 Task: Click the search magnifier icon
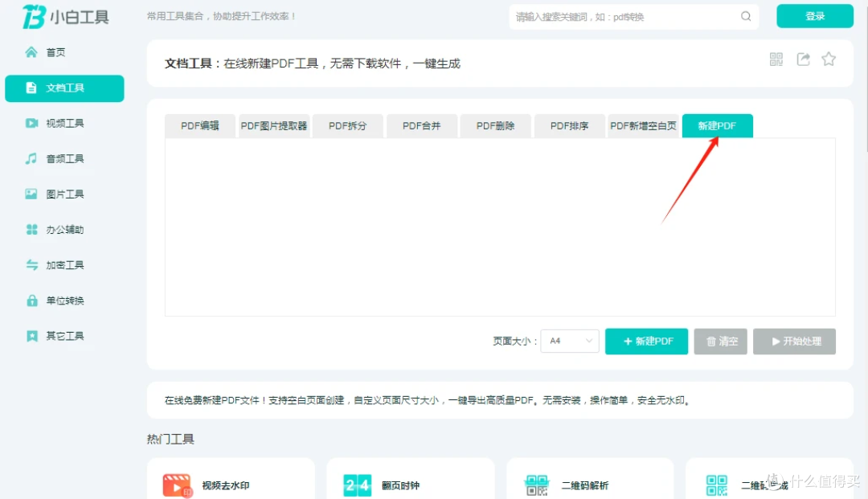click(x=746, y=16)
